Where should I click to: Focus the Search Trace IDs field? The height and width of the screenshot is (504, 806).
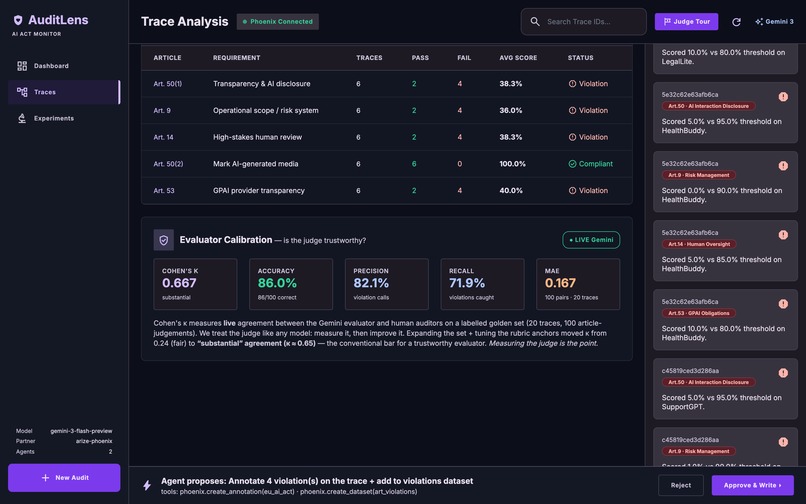coord(583,22)
